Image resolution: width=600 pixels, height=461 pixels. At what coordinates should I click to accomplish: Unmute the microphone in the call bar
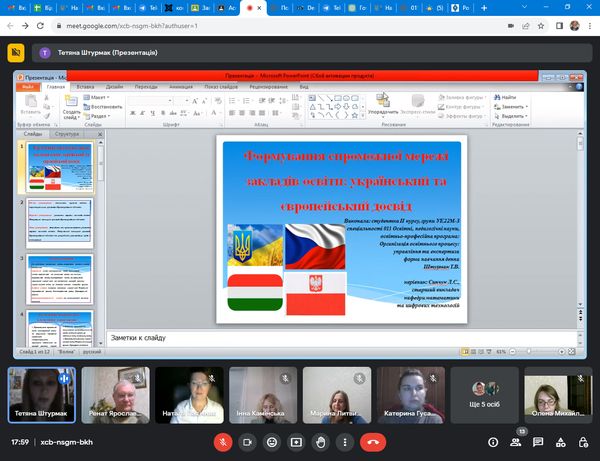click(223, 441)
